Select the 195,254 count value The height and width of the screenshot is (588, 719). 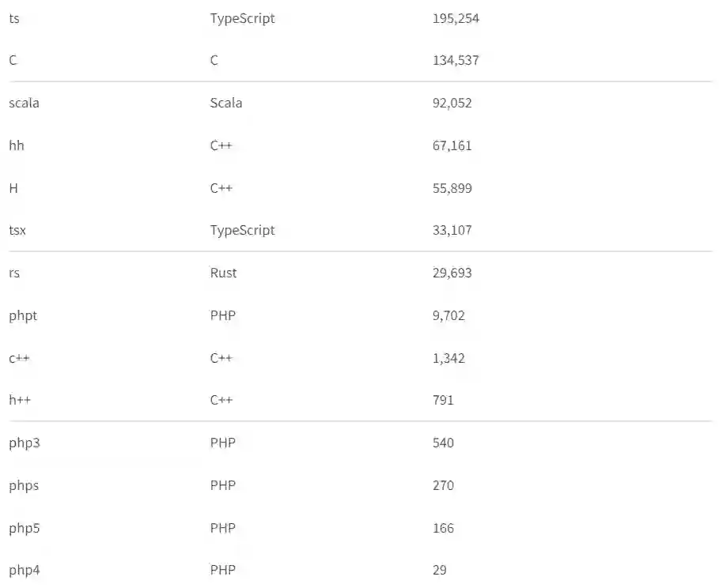coord(456,18)
